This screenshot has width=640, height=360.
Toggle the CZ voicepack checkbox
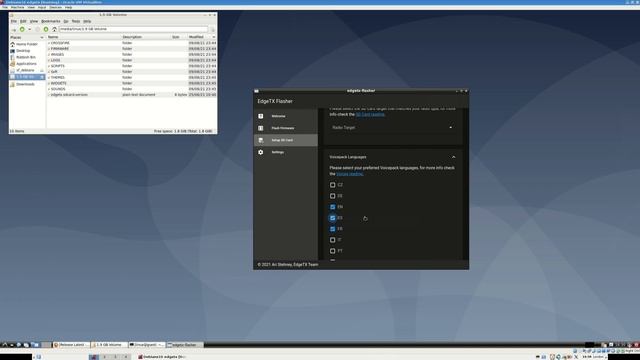click(x=333, y=185)
